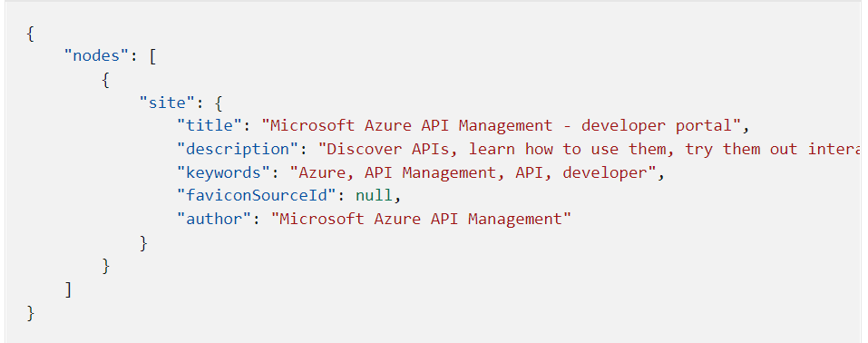Click the keywords value "Azure, API Management, API, developer"
Viewport: 868px width, 343px height.
click(473, 172)
